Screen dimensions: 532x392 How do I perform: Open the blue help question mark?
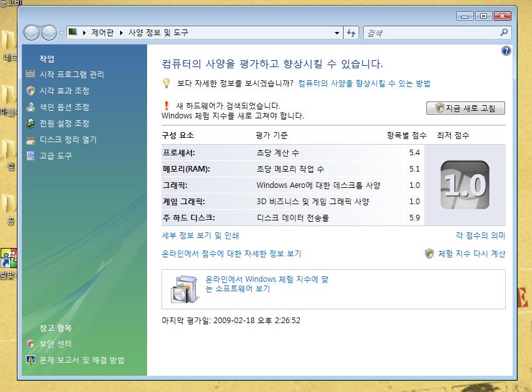(506, 51)
